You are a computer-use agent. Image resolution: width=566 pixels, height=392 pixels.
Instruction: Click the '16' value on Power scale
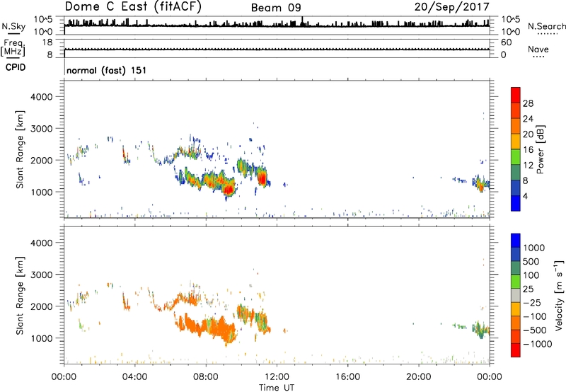click(528, 149)
